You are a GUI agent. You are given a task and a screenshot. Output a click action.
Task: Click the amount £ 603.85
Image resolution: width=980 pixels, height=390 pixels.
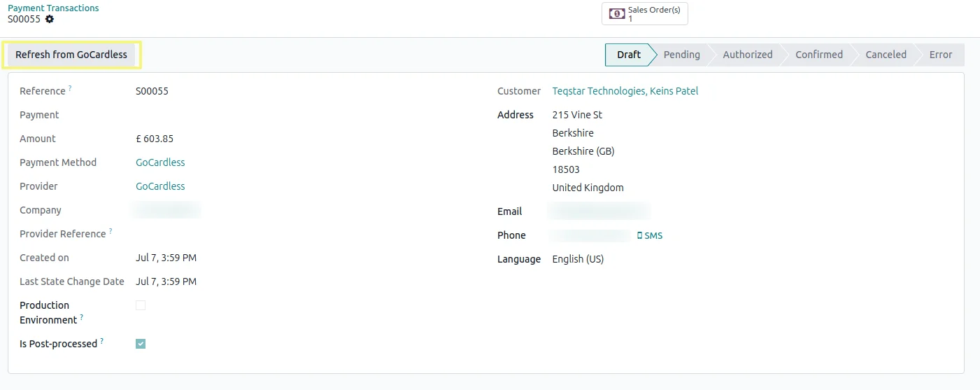[155, 139]
